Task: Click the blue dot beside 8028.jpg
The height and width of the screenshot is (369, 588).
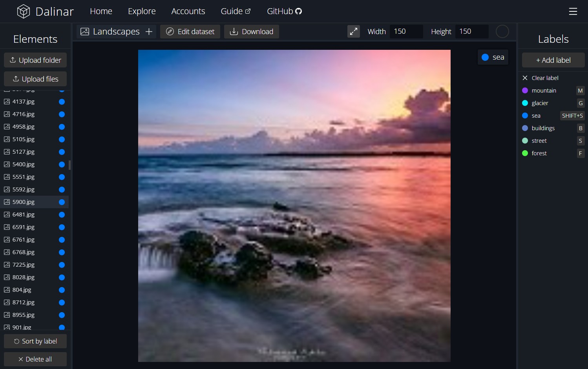Action: point(62,277)
